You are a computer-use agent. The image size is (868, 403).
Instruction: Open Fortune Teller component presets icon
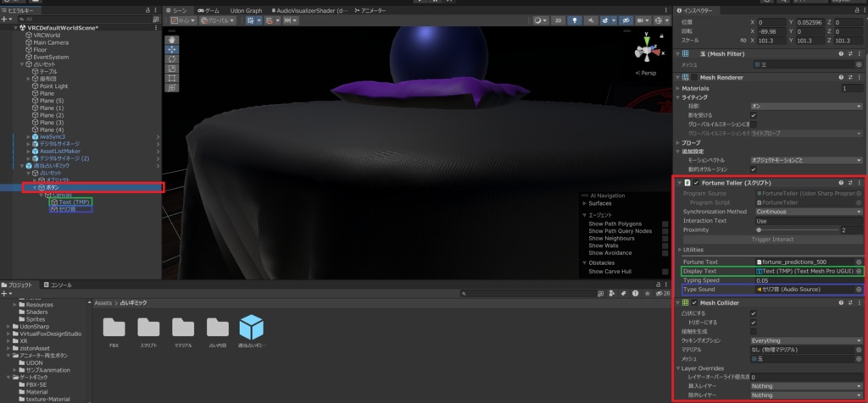(850, 182)
